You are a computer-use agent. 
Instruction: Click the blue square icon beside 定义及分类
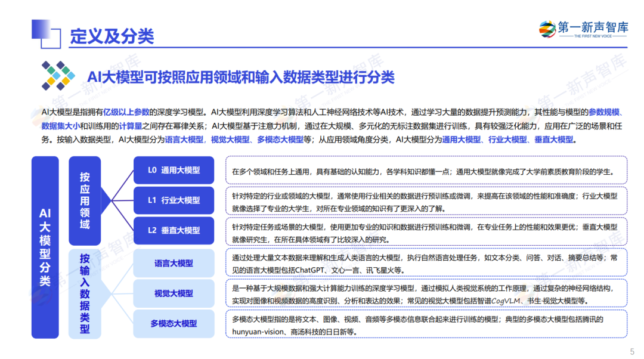(x=46, y=33)
